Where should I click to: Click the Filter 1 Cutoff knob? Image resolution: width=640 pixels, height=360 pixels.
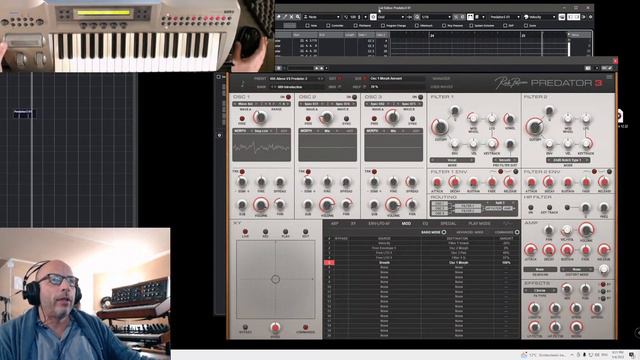(440, 127)
